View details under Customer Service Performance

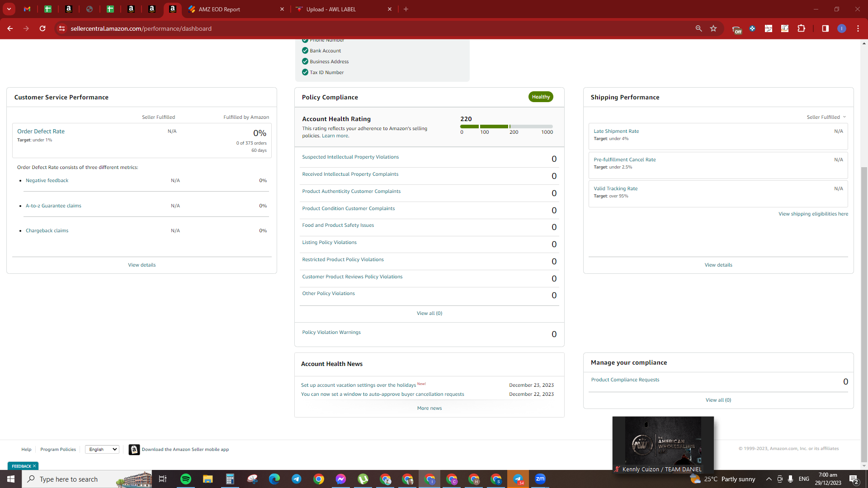(142, 265)
